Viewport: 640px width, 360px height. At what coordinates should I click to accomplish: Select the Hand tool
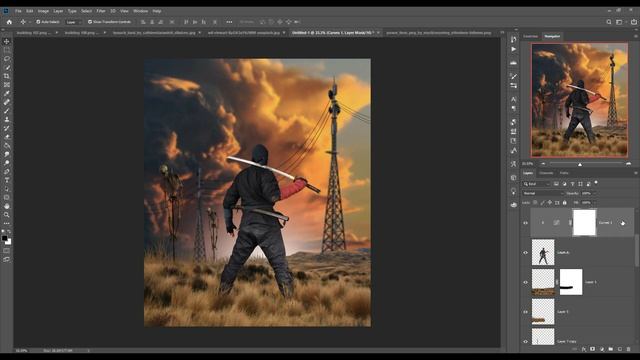7,206
